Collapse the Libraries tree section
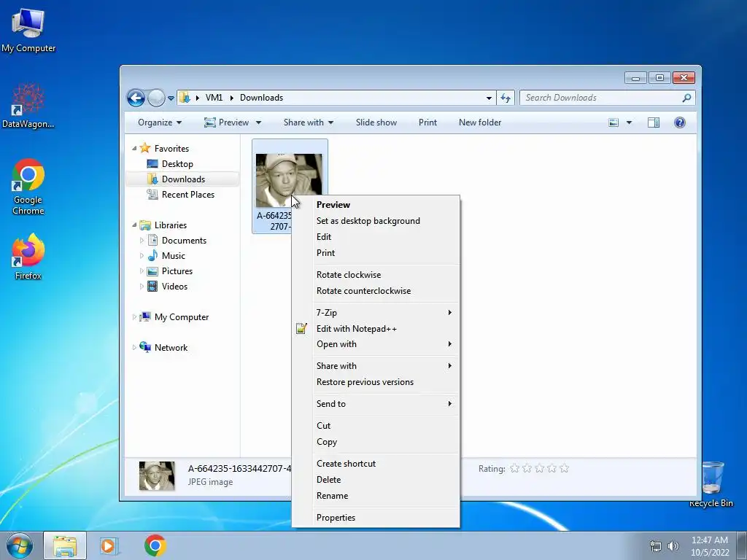The height and width of the screenshot is (560, 747). (x=134, y=225)
